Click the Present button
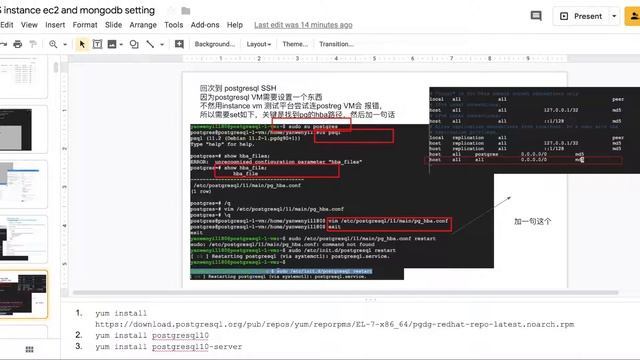640x360 pixels. point(581,16)
